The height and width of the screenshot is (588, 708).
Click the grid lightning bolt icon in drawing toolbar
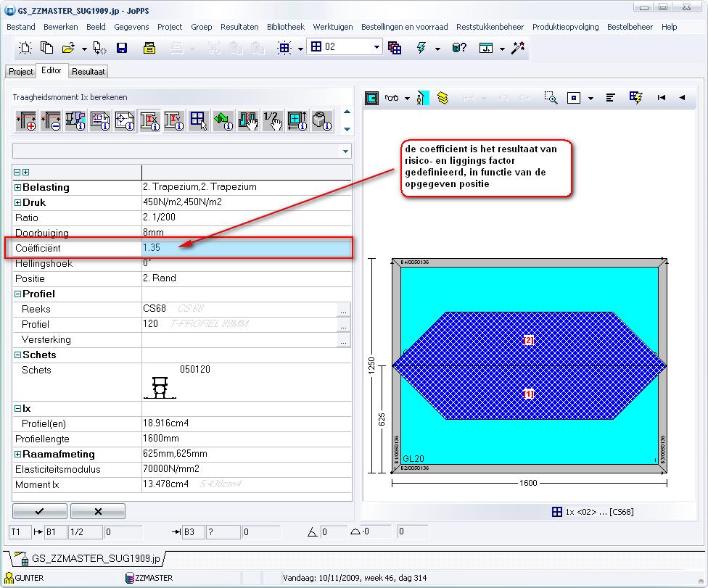pos(635,97)
